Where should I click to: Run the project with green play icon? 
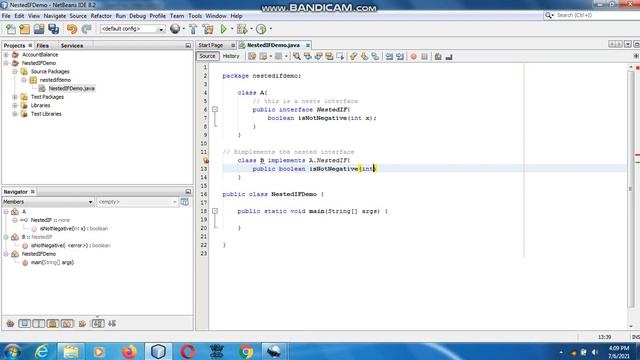point(224,29)
